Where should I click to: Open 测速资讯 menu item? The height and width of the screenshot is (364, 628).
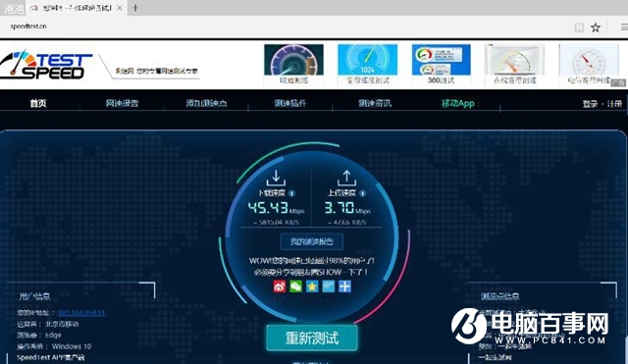(375, 103)
